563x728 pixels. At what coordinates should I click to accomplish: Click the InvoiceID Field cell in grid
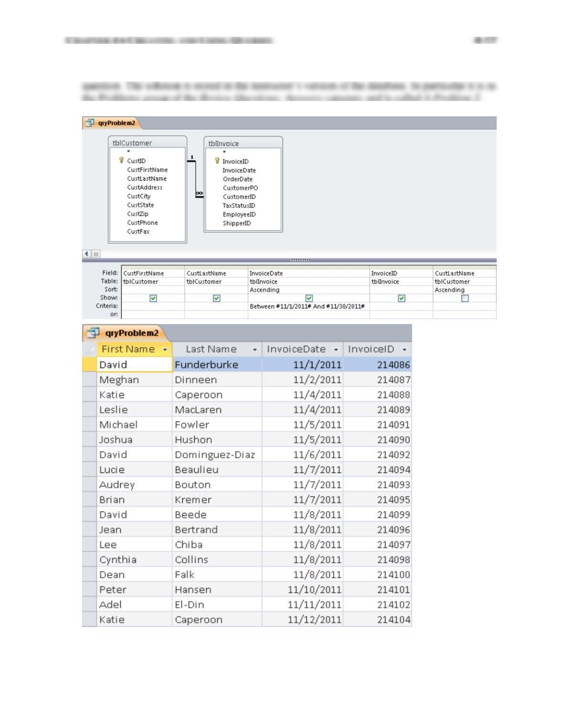(401, 274)
